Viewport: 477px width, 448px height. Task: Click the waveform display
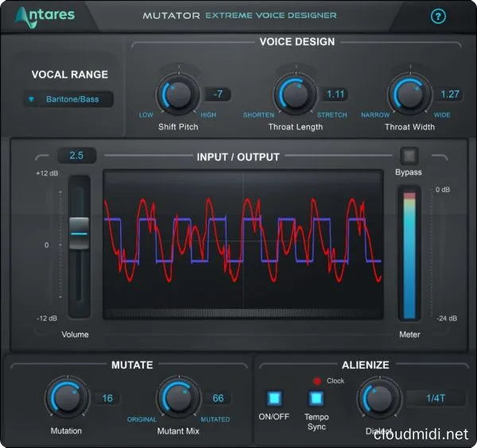pos(243,245)
